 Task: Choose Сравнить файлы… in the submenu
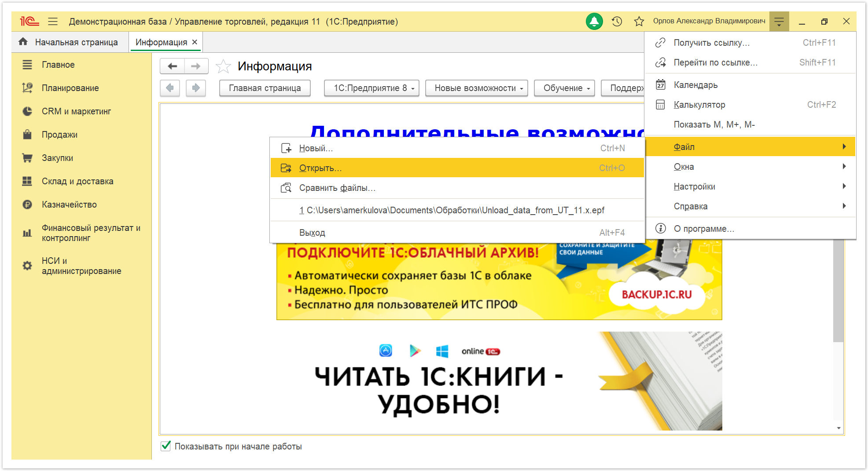tap(457, 188)
